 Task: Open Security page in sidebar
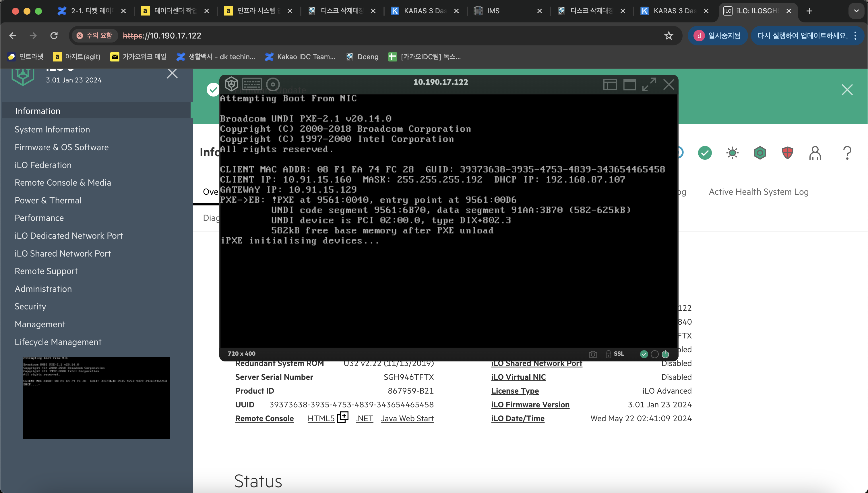point(30,307)
